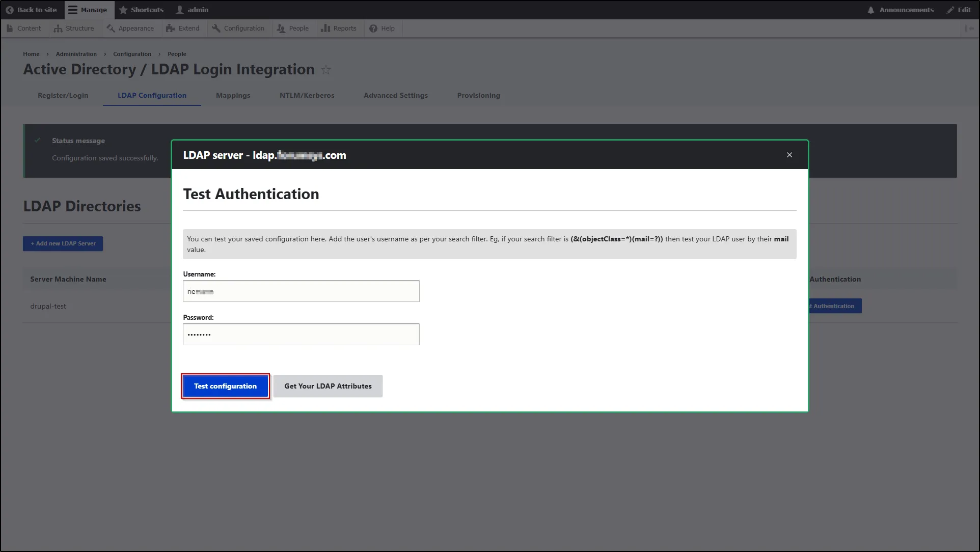
Task: Open Structure from the admin toolbar icon
Action: coord(59,29)
